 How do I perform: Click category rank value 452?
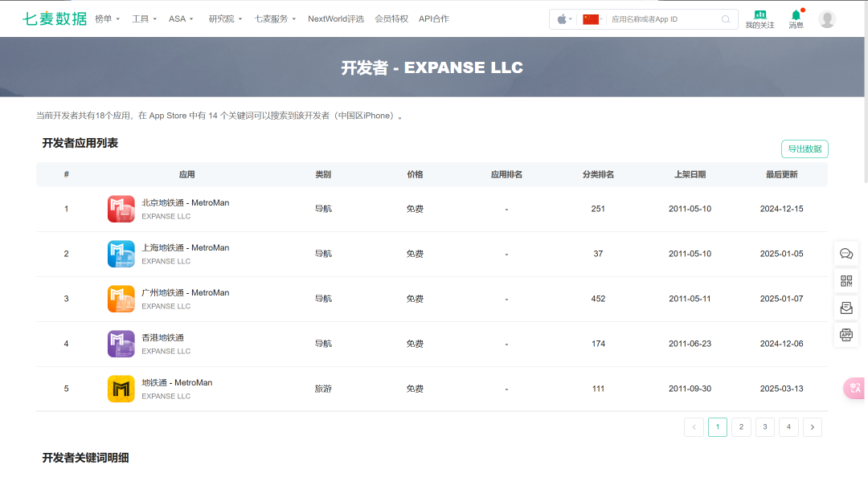point(598,299)
